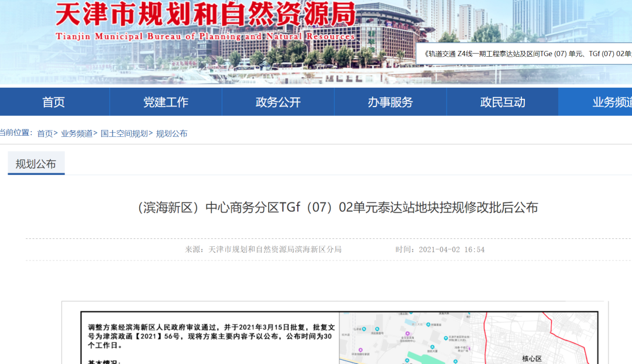Go to 规划公布 in the breadcrumb
The width and height of the screenshot is (632, 364).
(x=171, y=133)
